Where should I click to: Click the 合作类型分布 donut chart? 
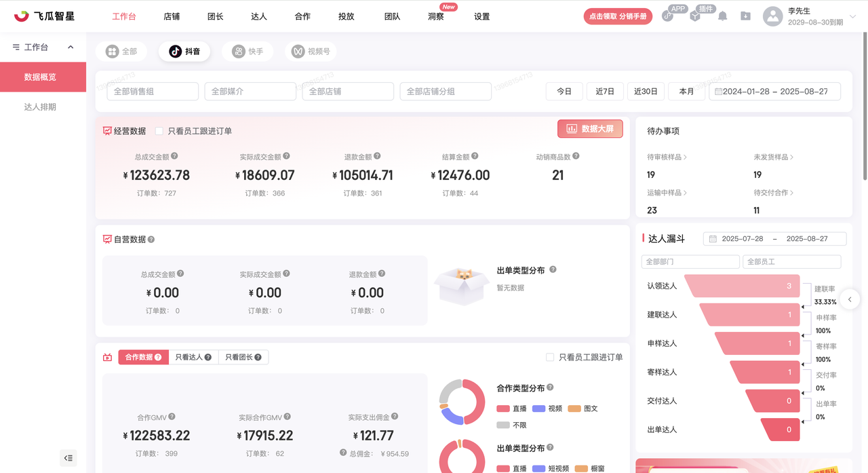(462, 402)
